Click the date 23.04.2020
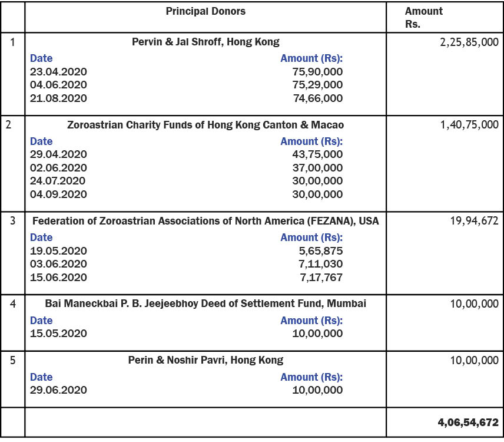This screenshot has height=442, width=504. point(58,71)
